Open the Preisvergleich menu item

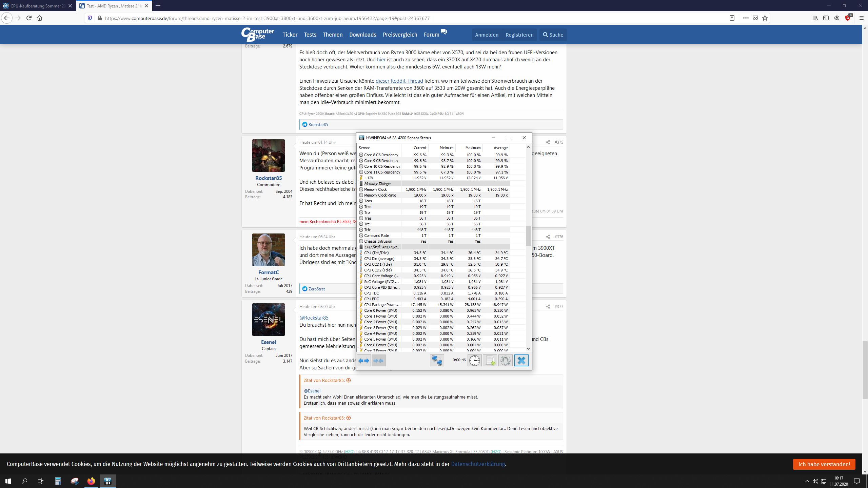(400, 35)
